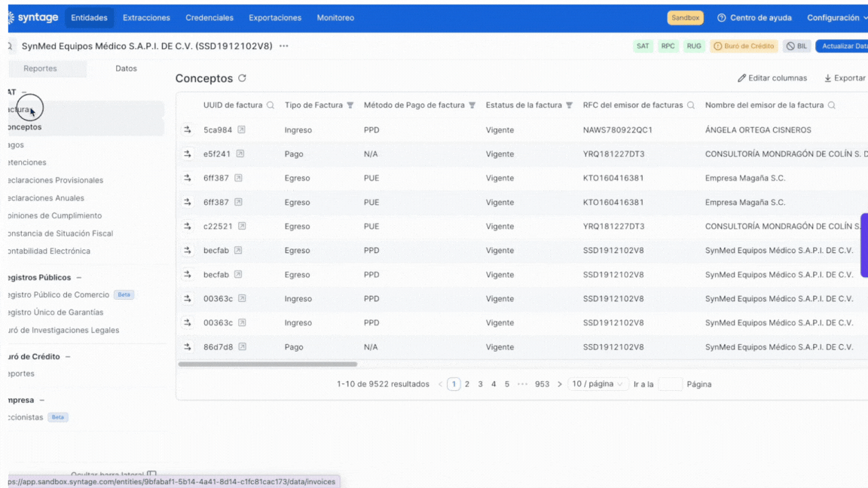Open Retenciones in the sidebar
Image resolution: width=868 pixels, height=488 pixels.
(x=28, y=163)
